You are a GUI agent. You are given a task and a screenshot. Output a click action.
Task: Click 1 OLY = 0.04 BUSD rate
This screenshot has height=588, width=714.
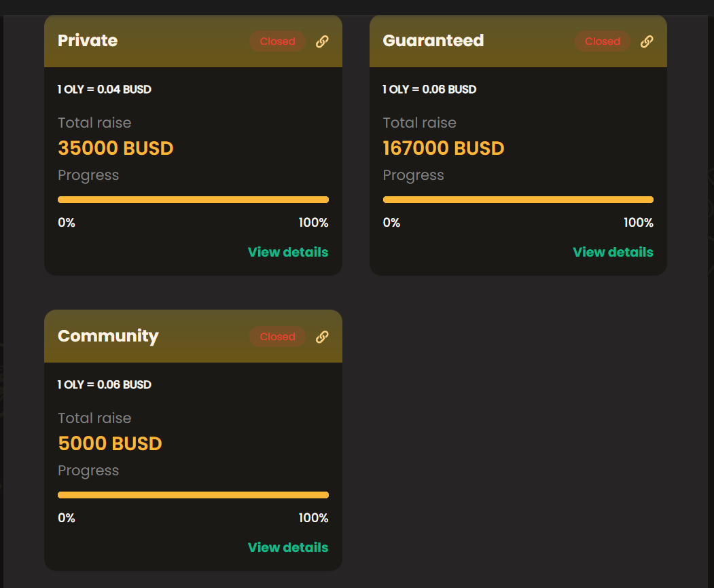(104, 89)
